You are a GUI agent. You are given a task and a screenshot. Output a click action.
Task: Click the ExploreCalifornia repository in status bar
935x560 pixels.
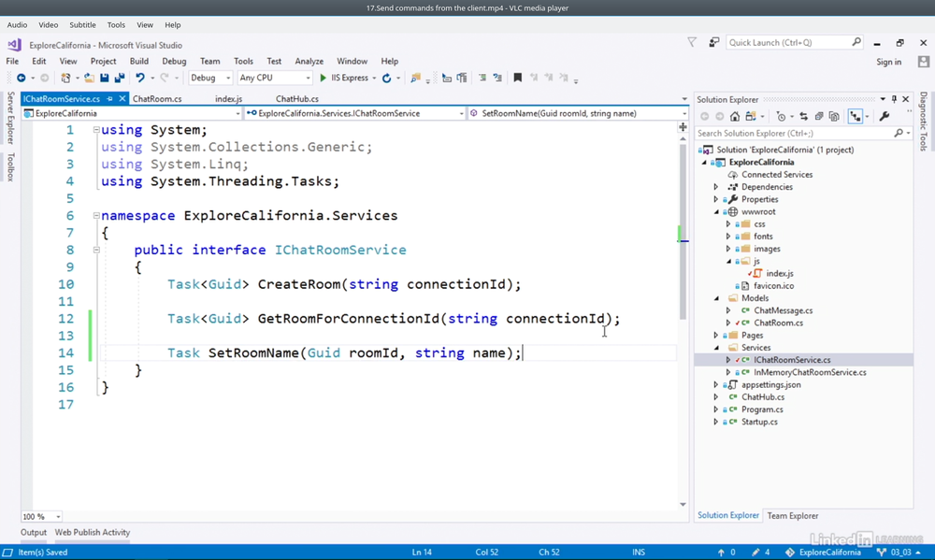pos(823,553)
